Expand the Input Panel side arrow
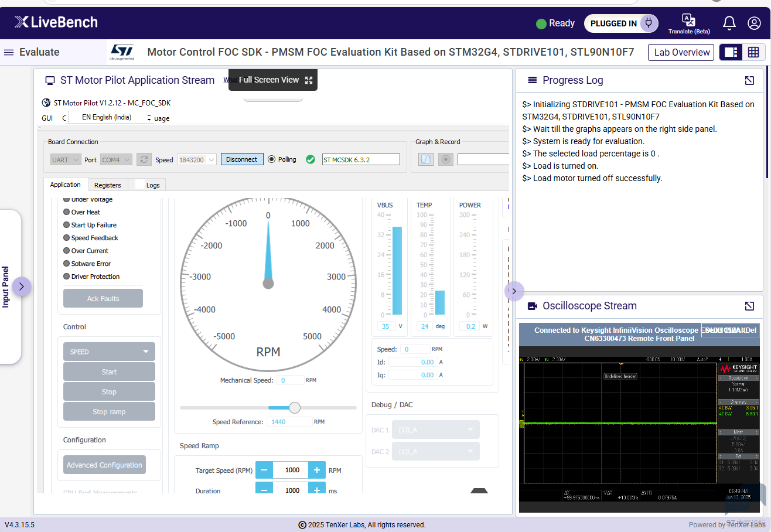 click(x=22, y=287)
